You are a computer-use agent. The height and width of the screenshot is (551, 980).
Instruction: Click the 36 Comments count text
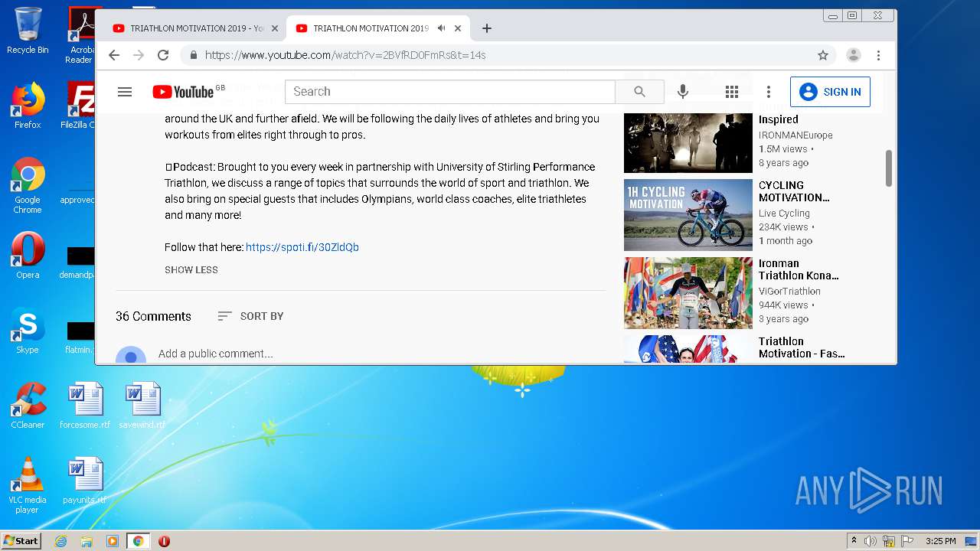(x=153, y=316)
